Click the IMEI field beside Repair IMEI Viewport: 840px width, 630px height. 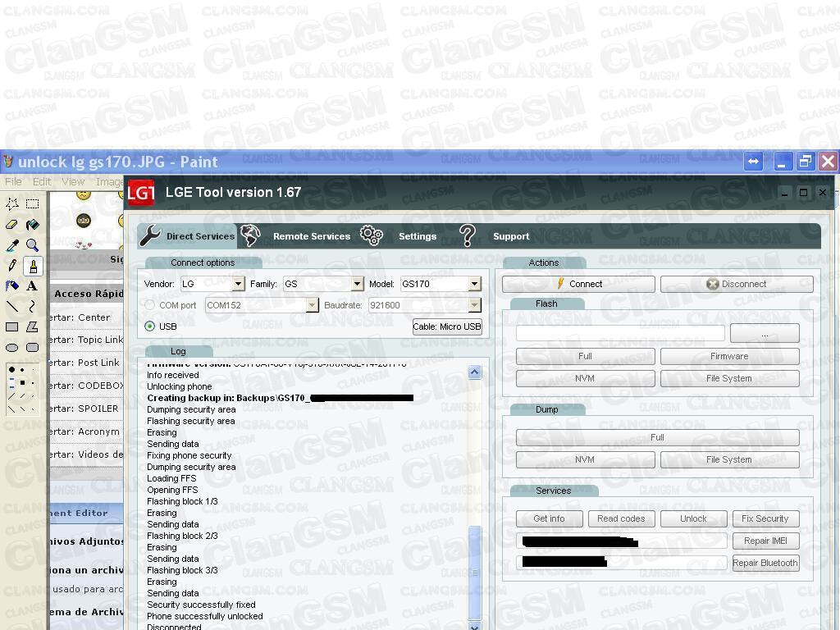pyautogui.click(x=622, y=541)
